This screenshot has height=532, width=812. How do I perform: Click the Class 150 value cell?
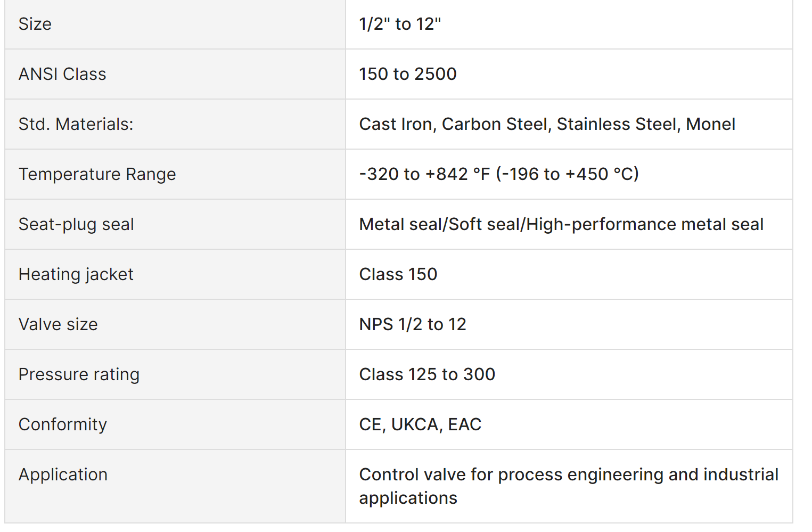tap(398, 274)
